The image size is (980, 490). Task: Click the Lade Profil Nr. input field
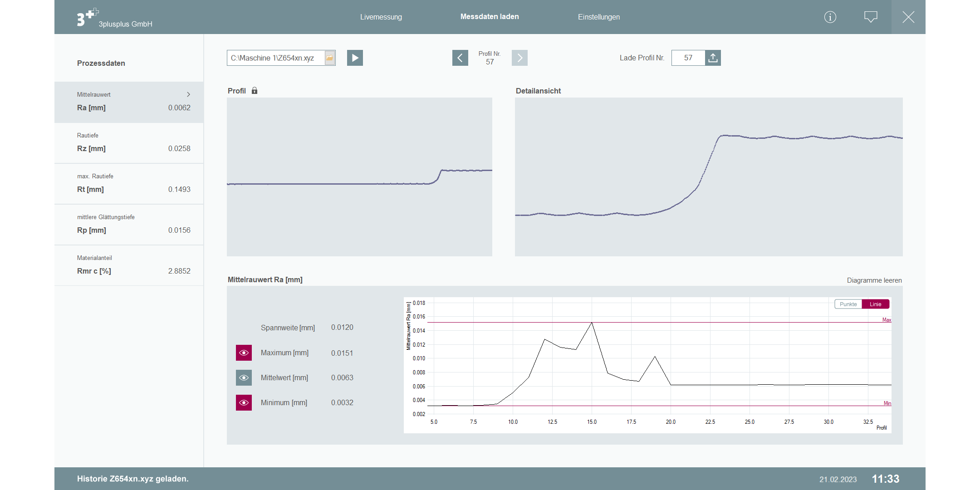tap(688, 58)
